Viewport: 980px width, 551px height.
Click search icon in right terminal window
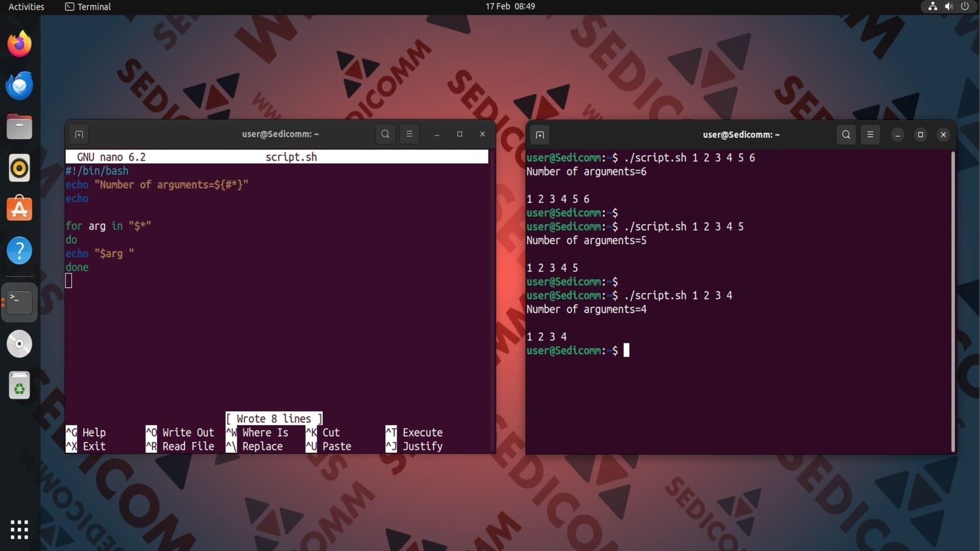(846, 135)
